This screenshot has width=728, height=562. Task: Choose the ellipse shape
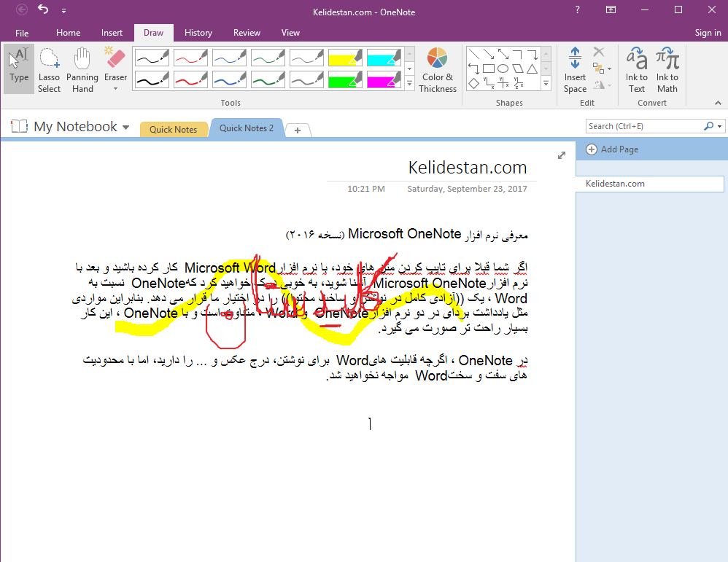coord(503,69)
